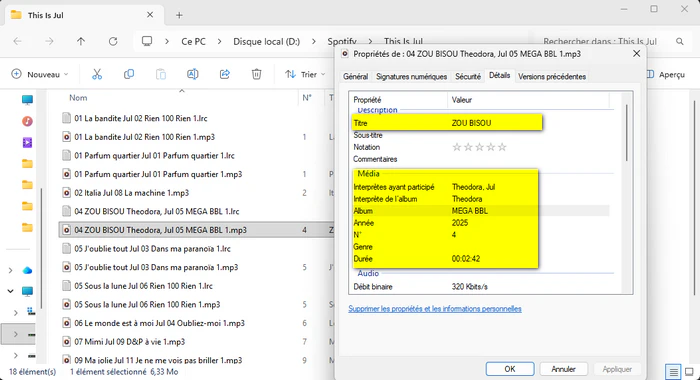Click Interprètes value Theodora, Jul

point(473,187)
